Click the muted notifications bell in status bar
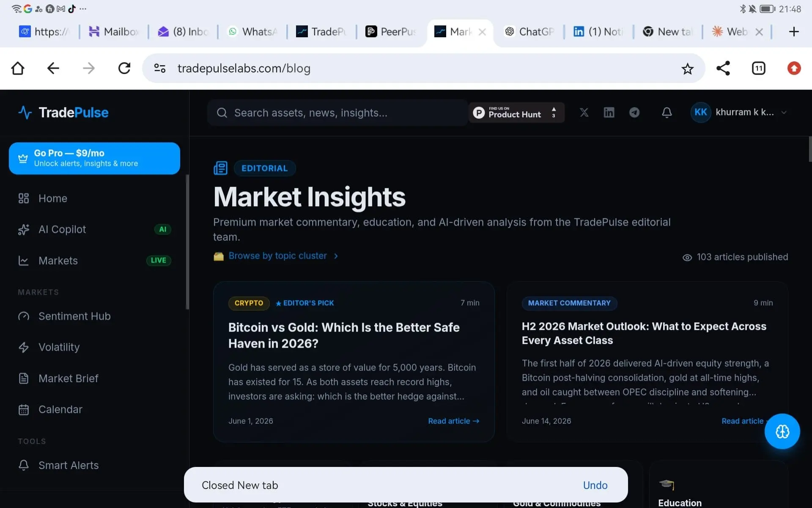The image size is (812, 508). coord(752,9)
